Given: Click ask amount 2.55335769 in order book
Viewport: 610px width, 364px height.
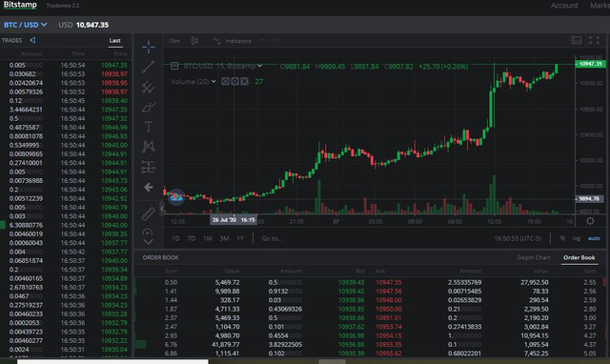Looking at the screenshot, I should click(464, 282).
